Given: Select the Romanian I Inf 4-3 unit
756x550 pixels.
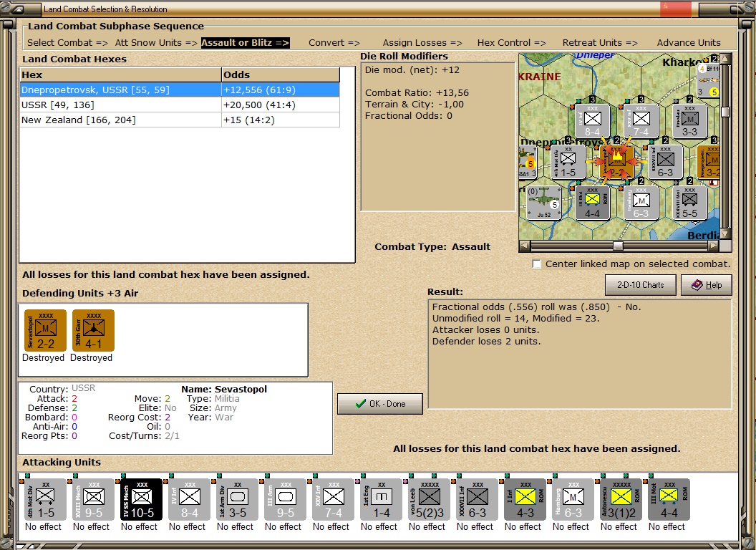Looking at the screenshot, I should (x=525, y=499).
